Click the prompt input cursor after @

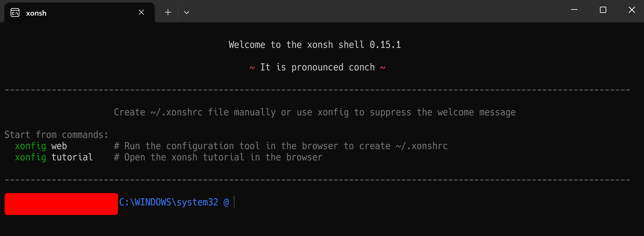pyautogui.click(x=234, y=202)
